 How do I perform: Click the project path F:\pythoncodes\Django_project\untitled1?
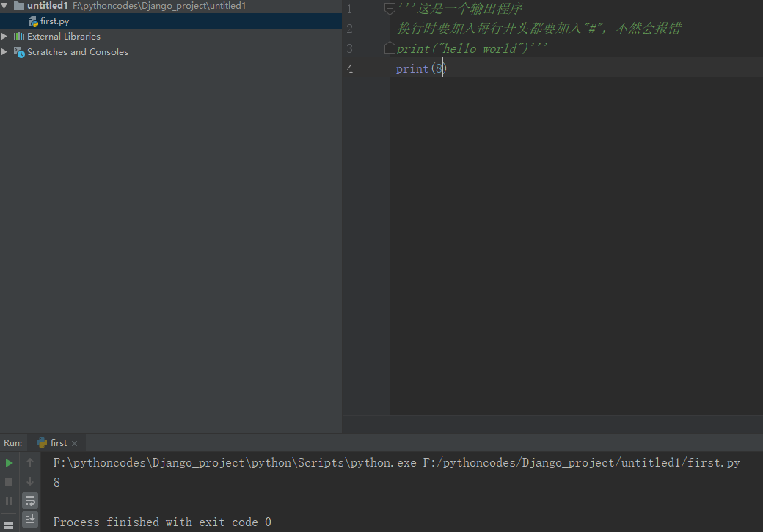[x=159, y=6]
